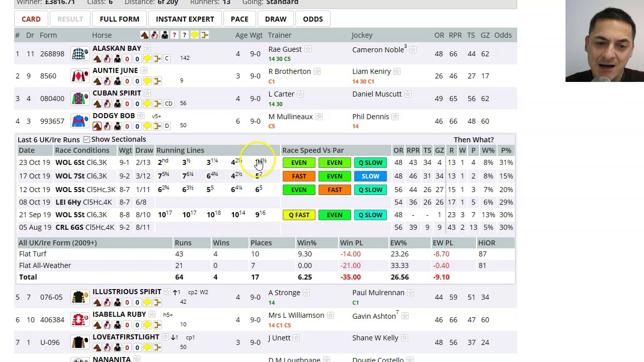Toggle the Show Sectionals checkbox

click(87, 139)
